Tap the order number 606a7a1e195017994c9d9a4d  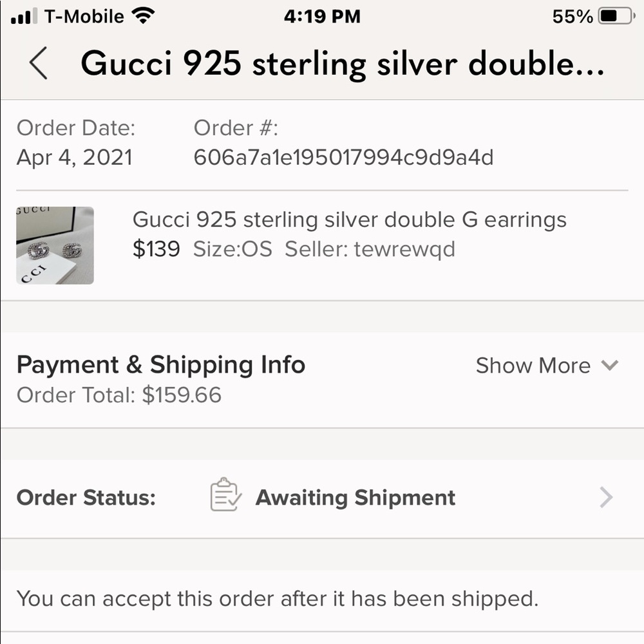[x=345, y=156]
